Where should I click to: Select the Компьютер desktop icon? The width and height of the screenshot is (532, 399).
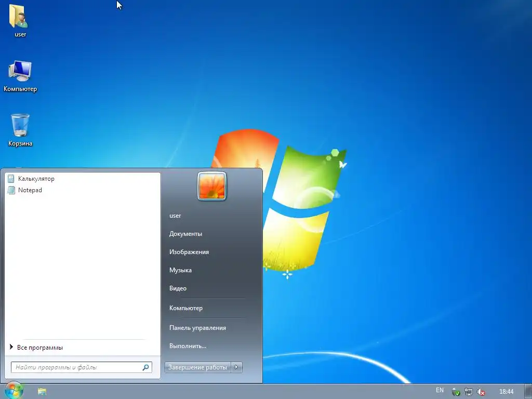click(x=20, y=76)
